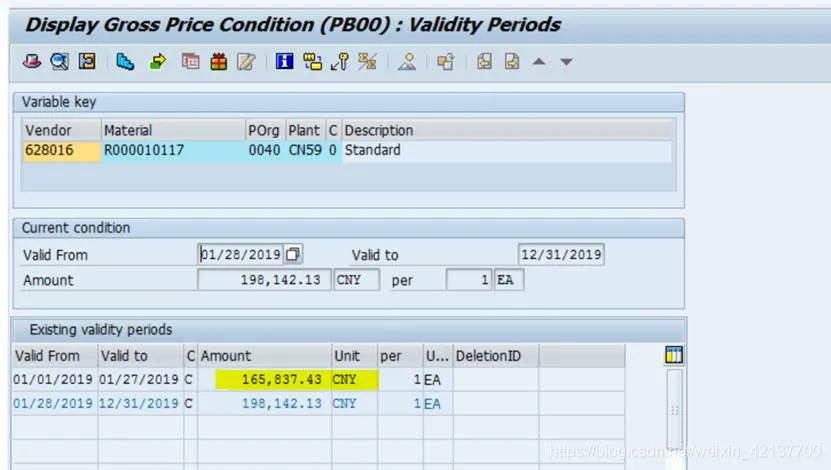831x470 pixels.
Task: Click the Material column header
Action: pos(173,130)
